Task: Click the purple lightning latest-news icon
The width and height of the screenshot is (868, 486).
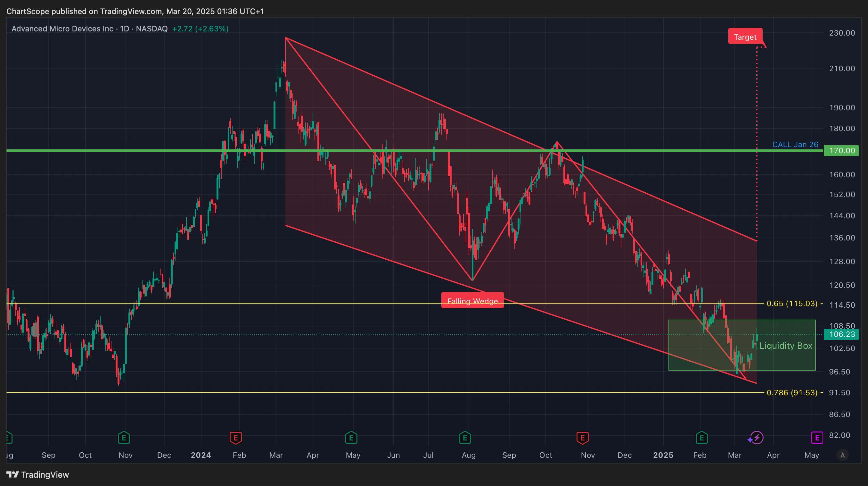Action: pyautogui.click(x=757, y=438)
